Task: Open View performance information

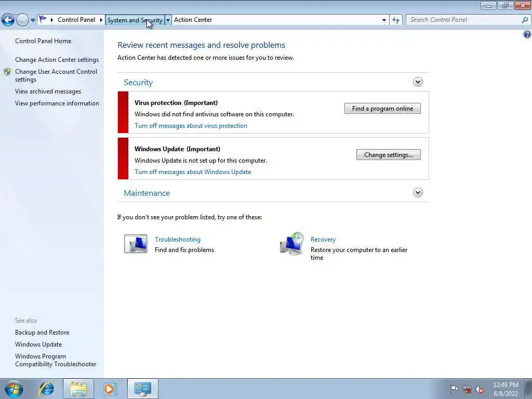Action: (57, 103)
